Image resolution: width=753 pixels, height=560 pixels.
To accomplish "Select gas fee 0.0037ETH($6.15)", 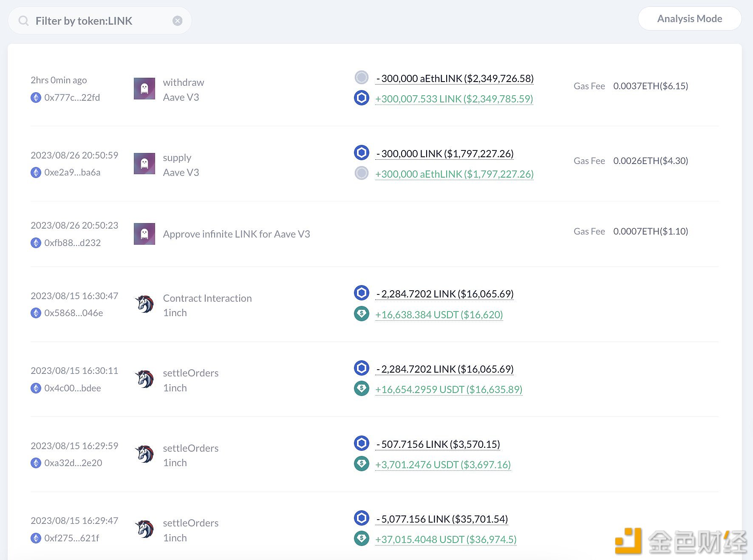I will (651, 86).
